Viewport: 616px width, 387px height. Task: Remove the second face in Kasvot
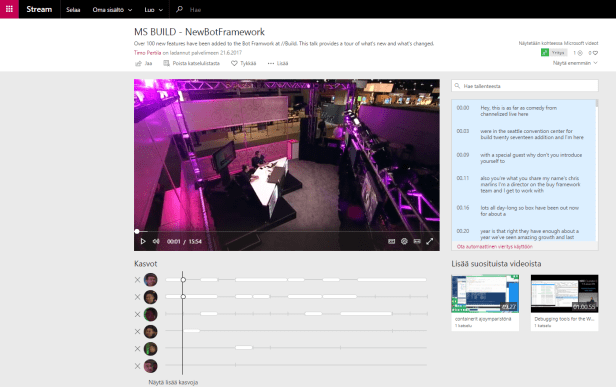tap(137, 297)
